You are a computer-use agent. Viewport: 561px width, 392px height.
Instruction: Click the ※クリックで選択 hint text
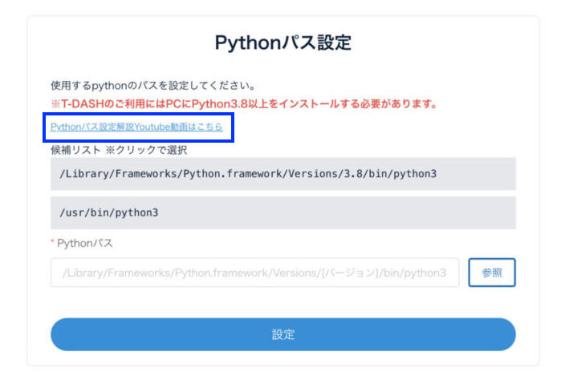[x=147, y=150]
